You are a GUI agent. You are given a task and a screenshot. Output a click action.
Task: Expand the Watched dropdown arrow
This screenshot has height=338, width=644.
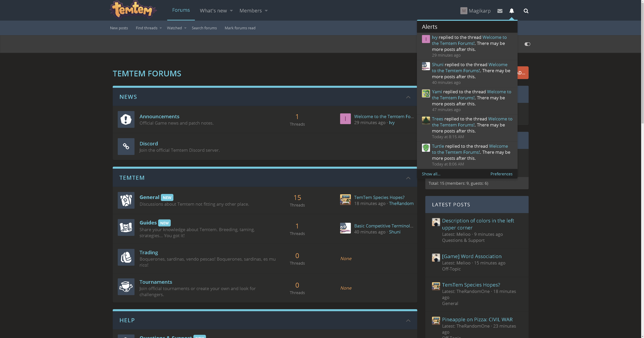(185, 28)
